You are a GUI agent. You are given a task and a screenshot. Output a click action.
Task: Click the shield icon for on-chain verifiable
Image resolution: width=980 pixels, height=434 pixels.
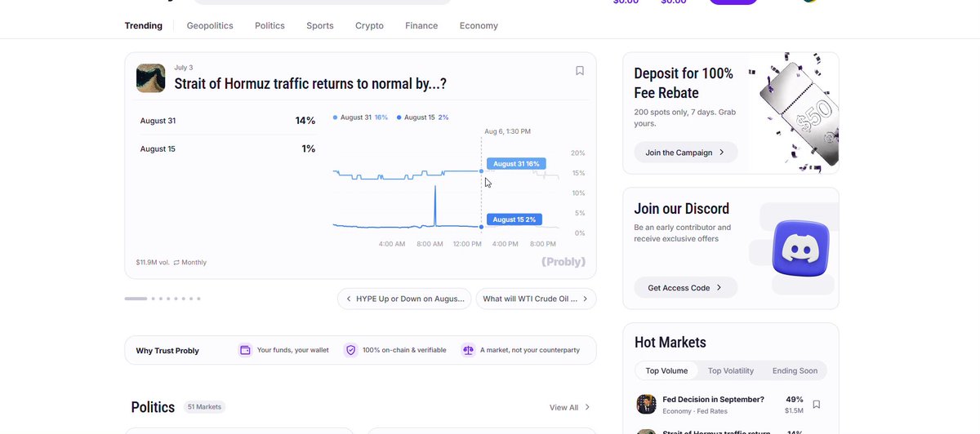point(351,350)
